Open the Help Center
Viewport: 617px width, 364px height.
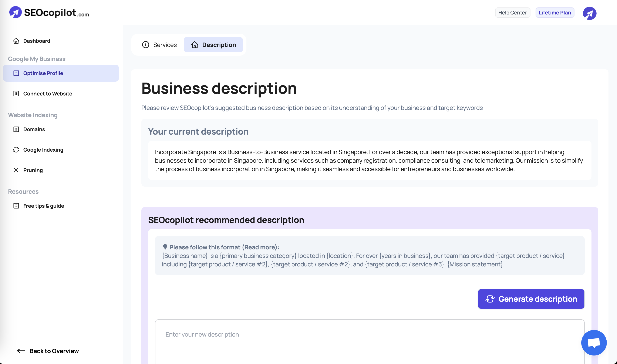[x=512, y=13]
